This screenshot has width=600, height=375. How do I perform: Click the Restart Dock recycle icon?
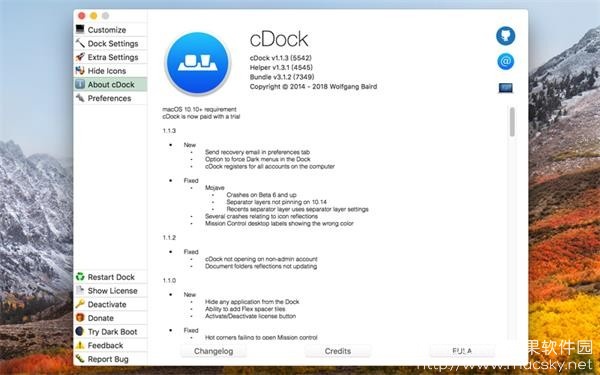[x=80, y=276]
